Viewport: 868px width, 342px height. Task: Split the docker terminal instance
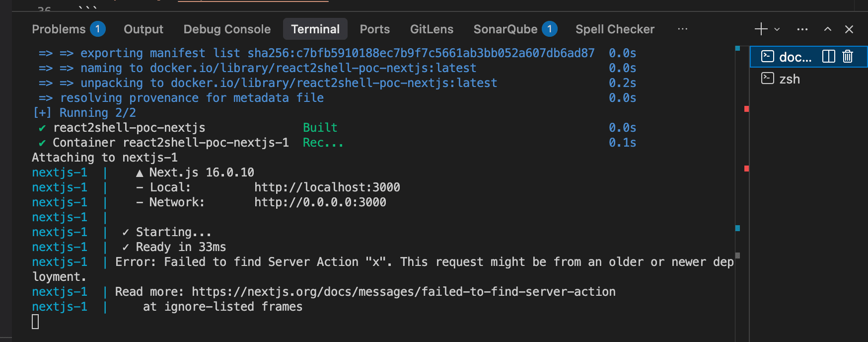pyautogui.click(x=828, y=57)
